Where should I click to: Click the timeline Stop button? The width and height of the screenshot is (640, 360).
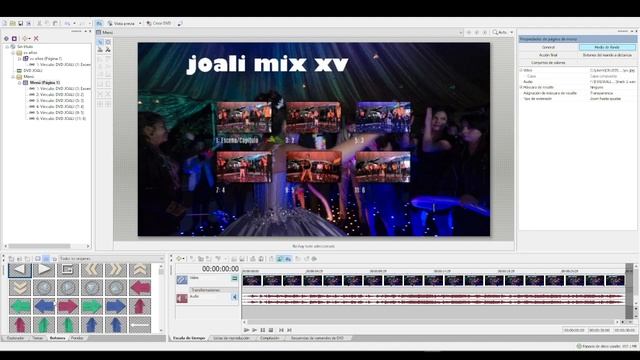(x=271, y=330)
